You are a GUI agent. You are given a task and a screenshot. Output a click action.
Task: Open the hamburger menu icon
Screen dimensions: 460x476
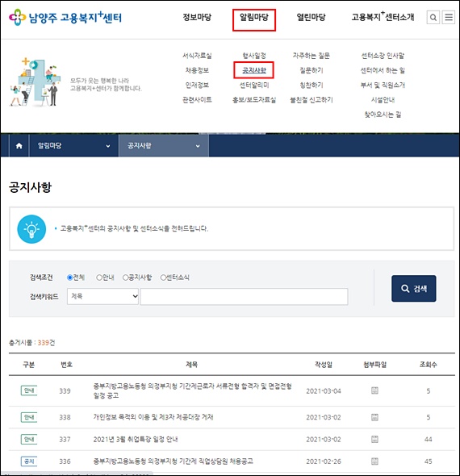pos(449,17)
